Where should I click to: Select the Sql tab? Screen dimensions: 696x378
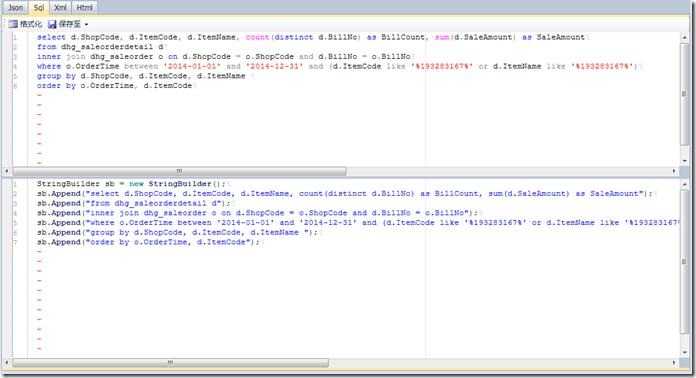coord(39,8)
